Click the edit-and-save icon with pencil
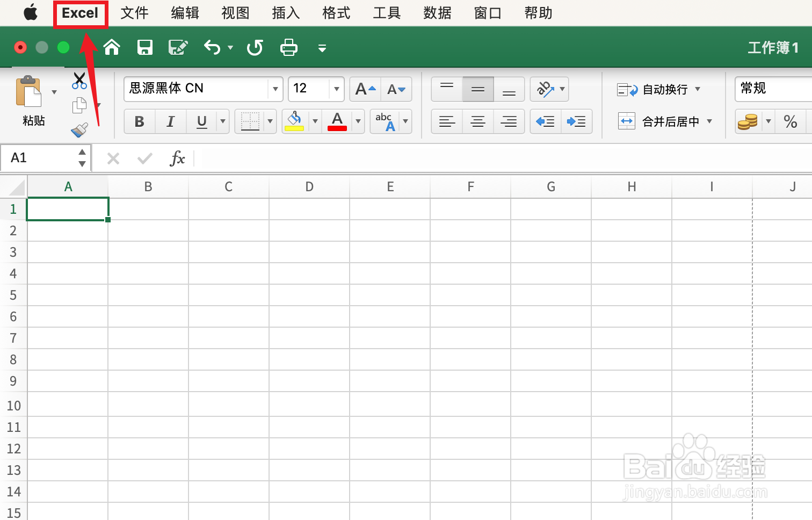 coord(178,47)
